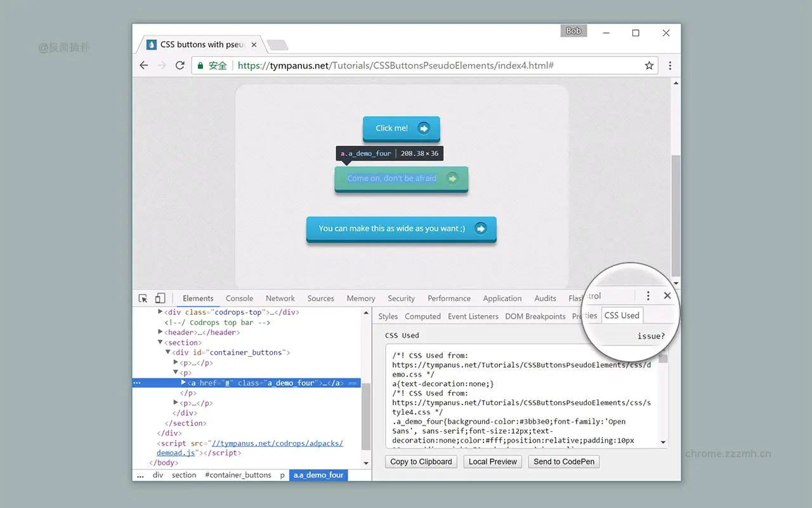Screen dimensions: 812x508
Task: Click the Copy to Clipboard button
Action: tap(421, 462)
